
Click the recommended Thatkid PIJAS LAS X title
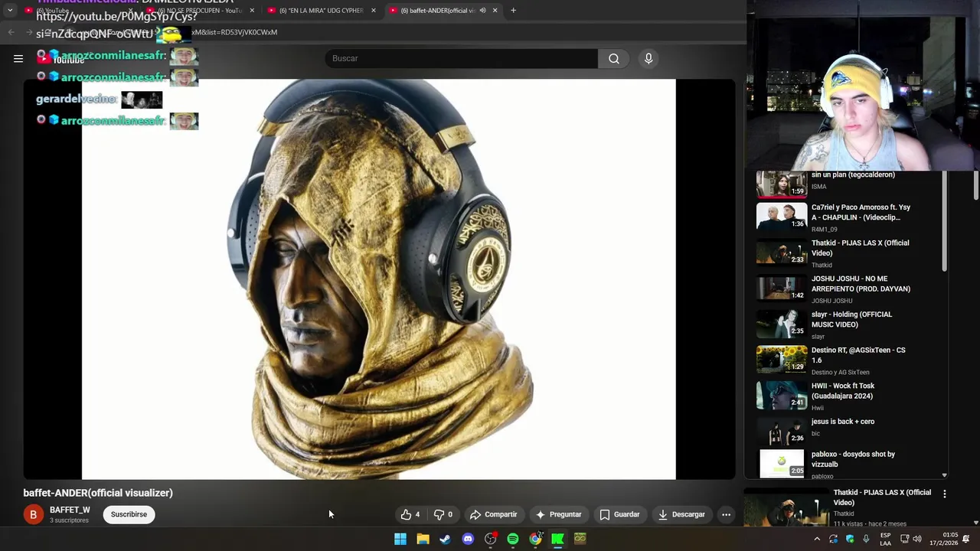(x=882, y=497)
